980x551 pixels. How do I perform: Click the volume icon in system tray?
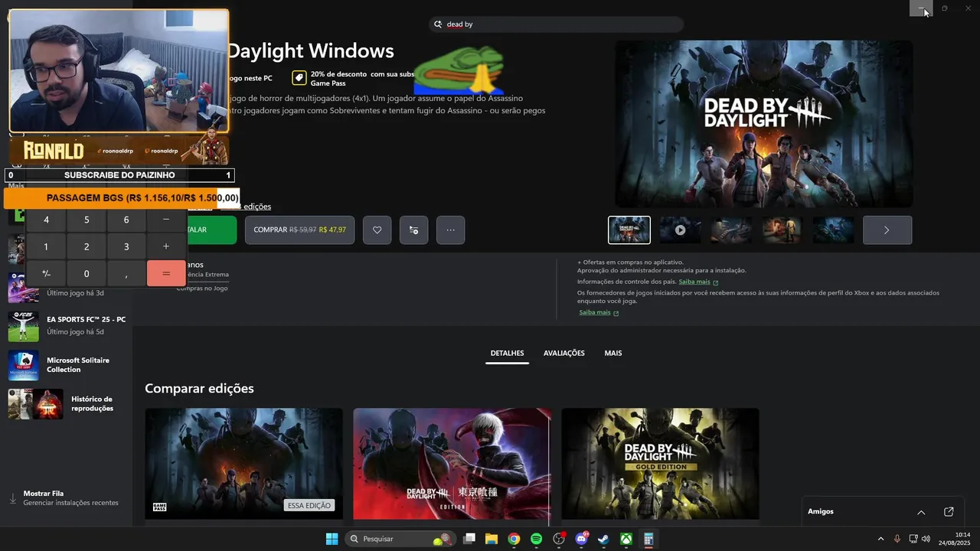click(926, 539)
